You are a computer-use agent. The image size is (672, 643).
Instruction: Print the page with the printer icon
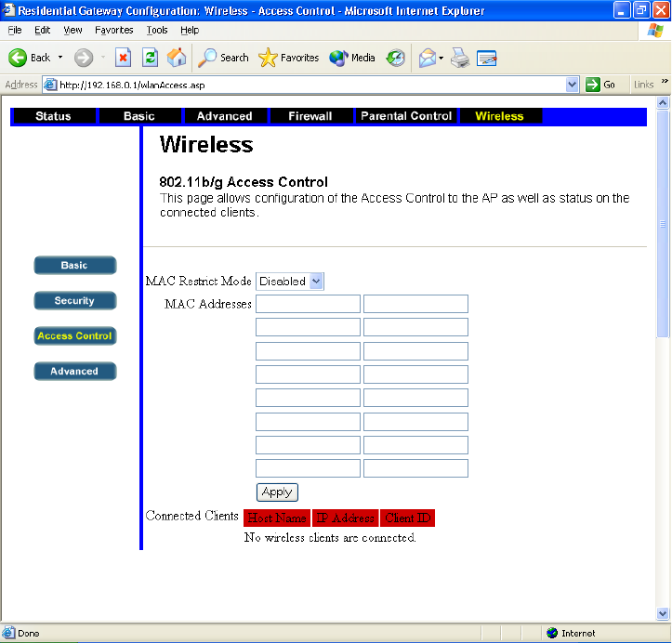[460, 58]
